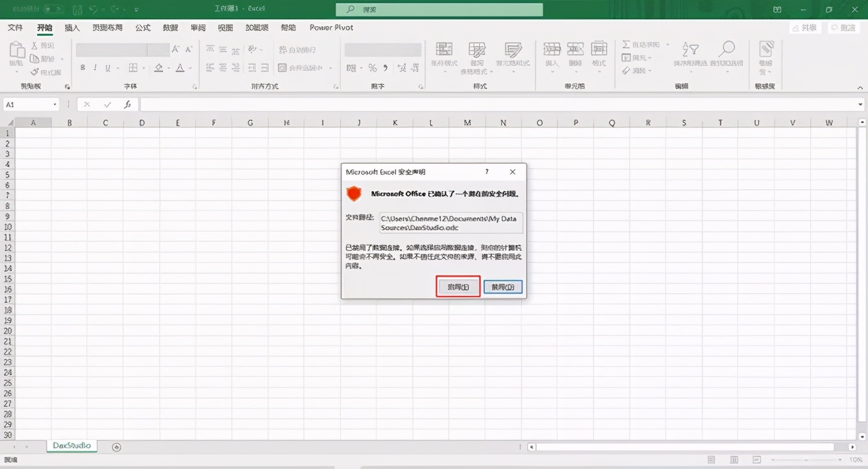Click the font color letter A
Viewport: 868px width, 469px height.
180,68
